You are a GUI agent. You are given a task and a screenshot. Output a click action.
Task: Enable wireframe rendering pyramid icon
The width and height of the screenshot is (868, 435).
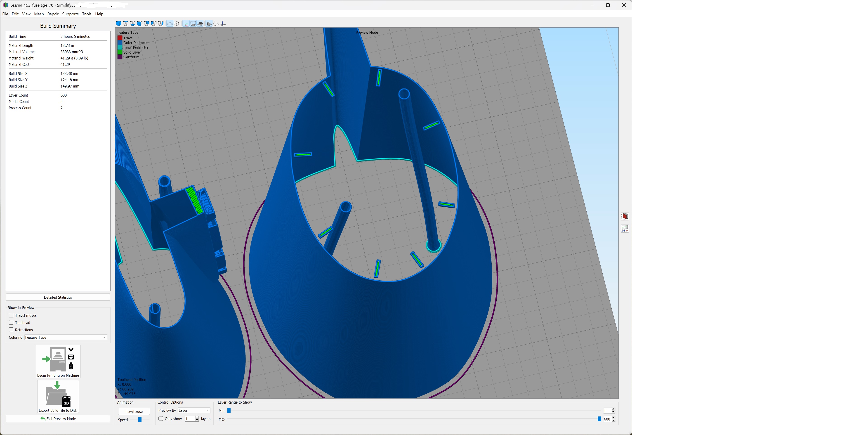tap(216, 24)
